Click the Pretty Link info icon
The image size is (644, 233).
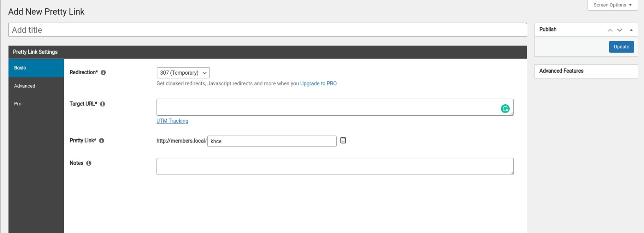102,141
